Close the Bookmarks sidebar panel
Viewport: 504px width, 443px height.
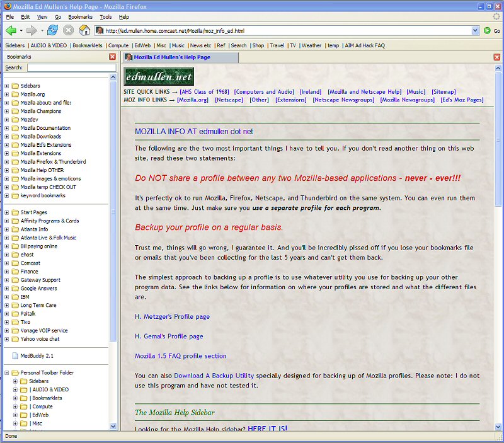pyautogui.click(x=112, y=57)
